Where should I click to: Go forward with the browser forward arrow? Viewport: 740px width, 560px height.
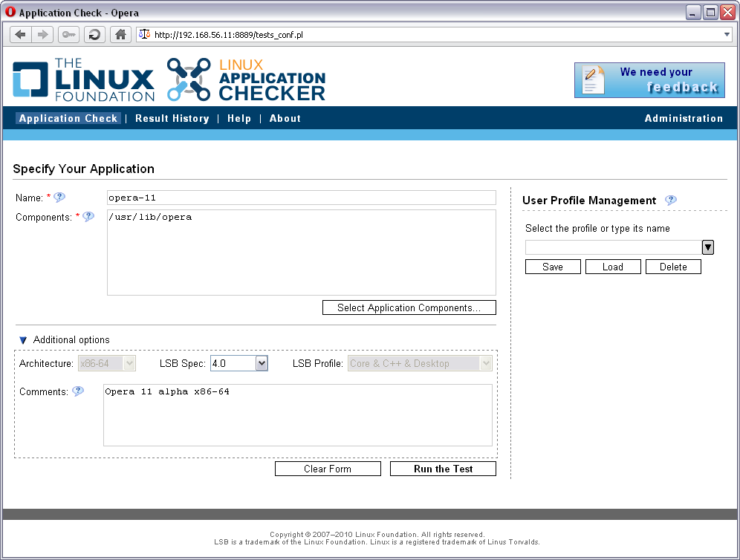42,34
